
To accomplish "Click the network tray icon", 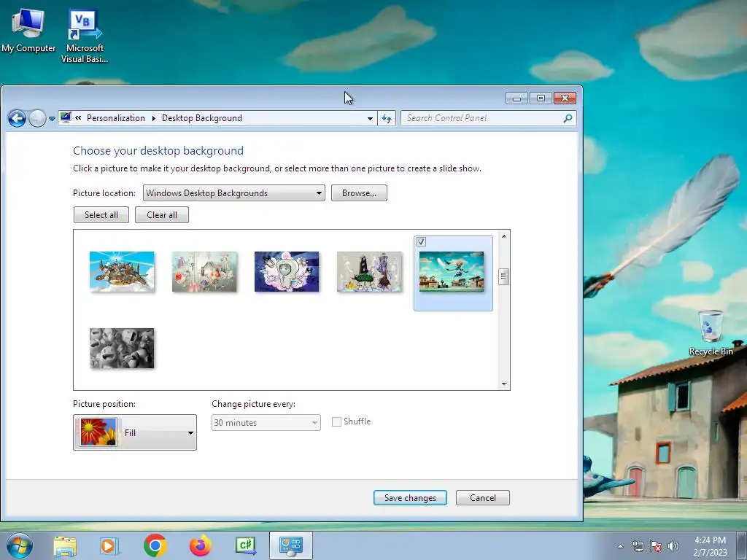I will point(638,546).
